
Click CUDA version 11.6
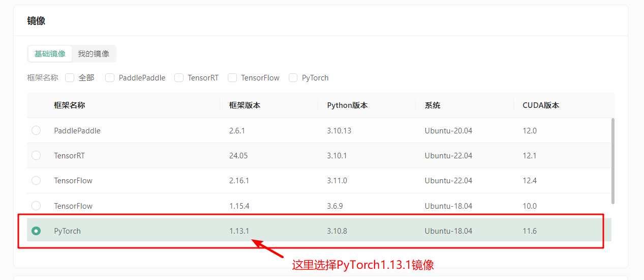pos(530,231)
